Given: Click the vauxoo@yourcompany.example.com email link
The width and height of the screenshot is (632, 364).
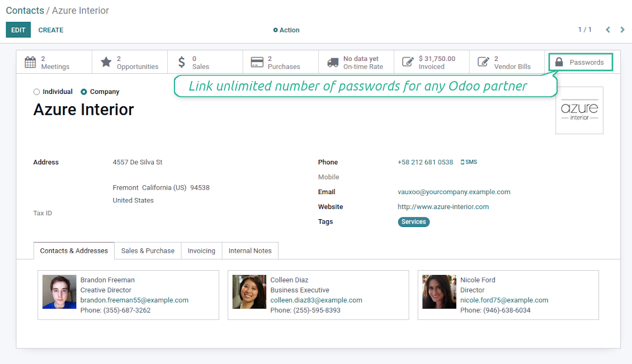Looking at the screenshot, I should [x=454, y=192].
